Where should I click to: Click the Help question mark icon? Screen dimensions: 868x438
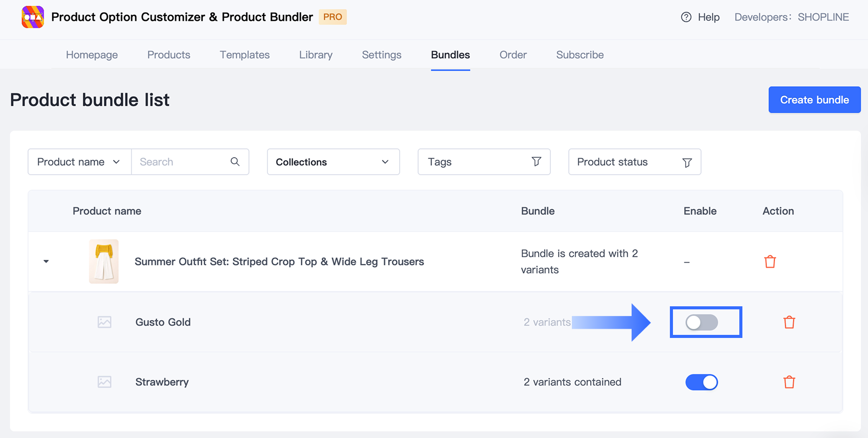[x=686, y=17]
